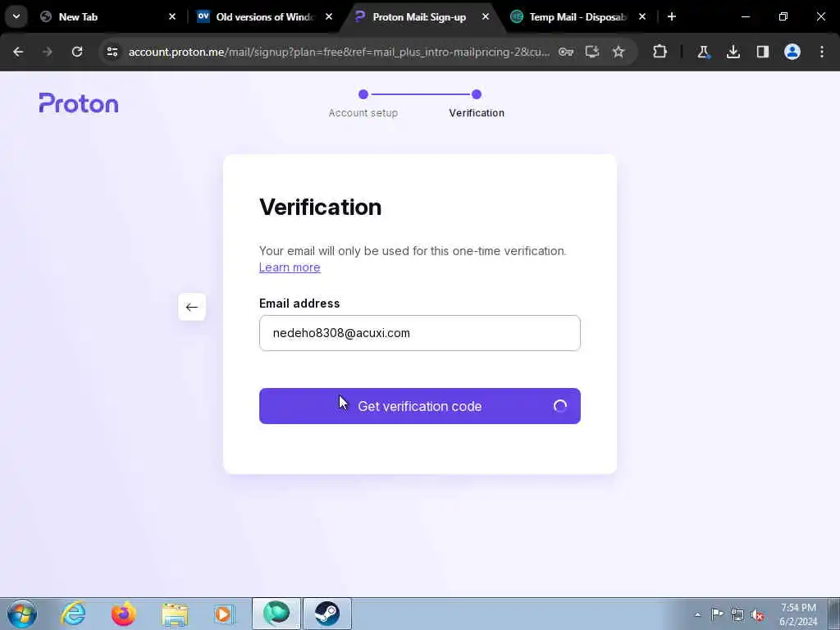Click the browser forward arrow

pyautogui.click(x=47, y=52)
